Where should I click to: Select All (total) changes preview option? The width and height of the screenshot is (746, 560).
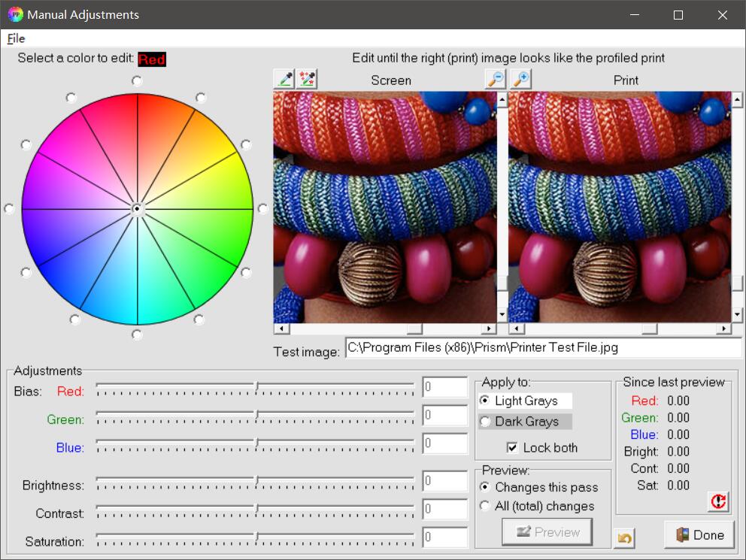coord(485,506)
